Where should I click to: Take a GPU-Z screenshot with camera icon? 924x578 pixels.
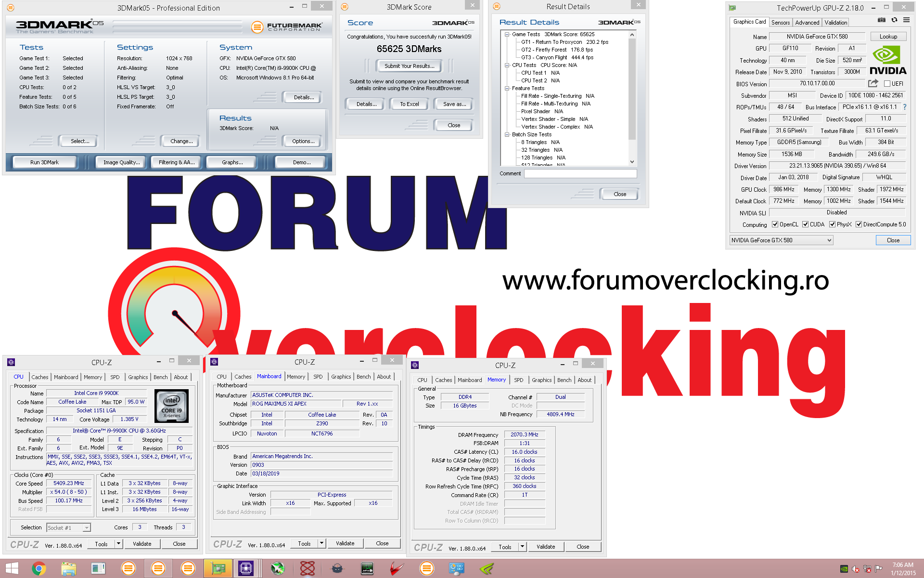(881, 20)
